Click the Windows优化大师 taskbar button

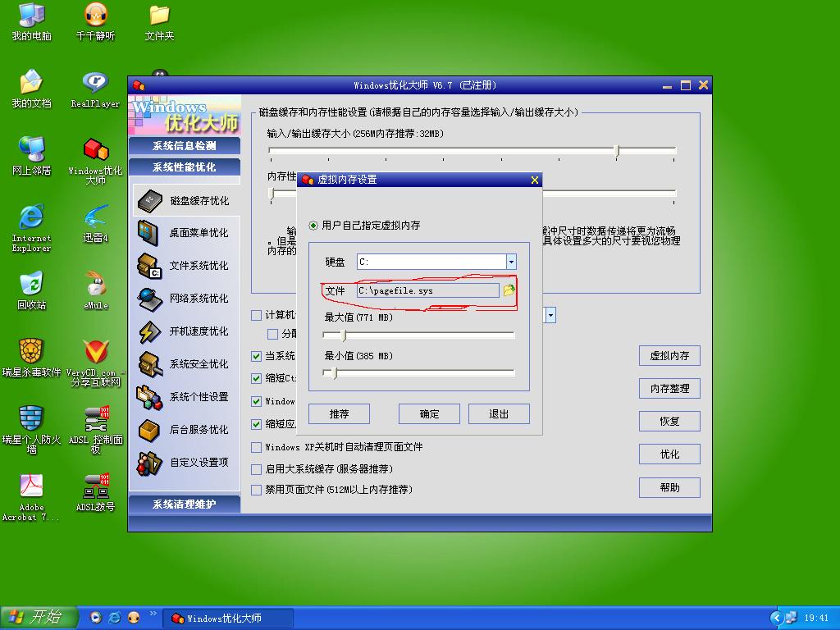tap(228, 619)
